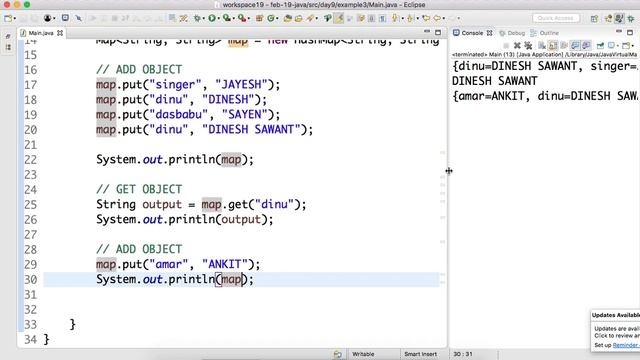Toggle console Word Wrap

(x=564, y=45)
